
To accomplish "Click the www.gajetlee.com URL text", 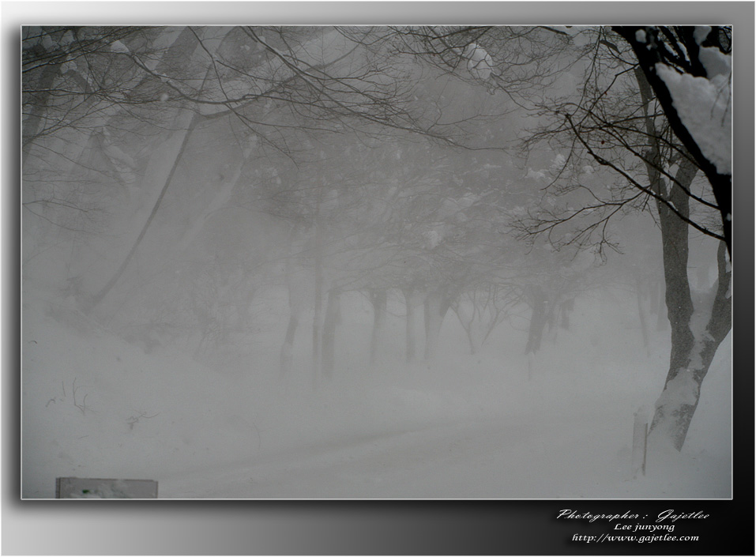I will point(635,538).
